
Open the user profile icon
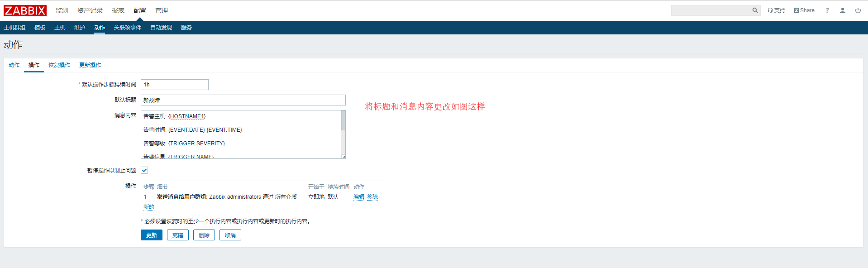coord(842,10)
